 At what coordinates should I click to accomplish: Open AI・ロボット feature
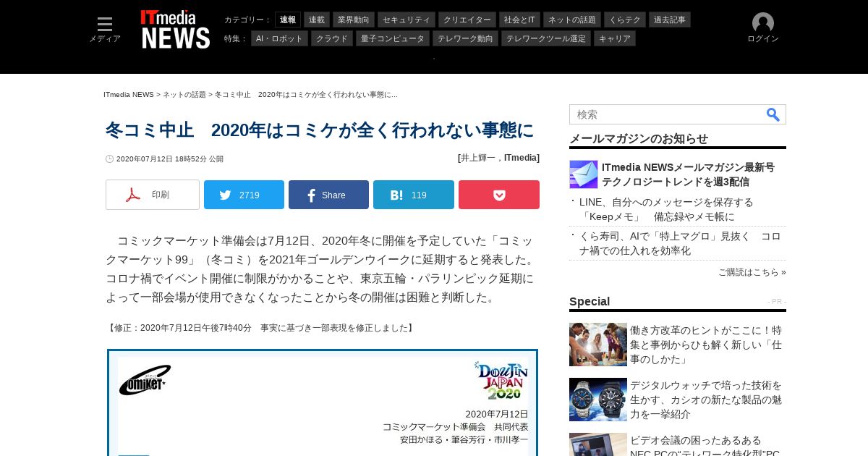pos(279,38)
